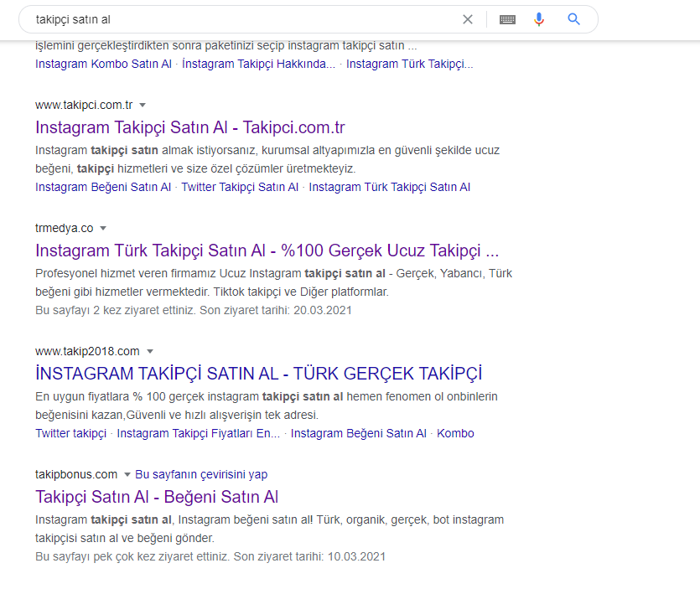
Task: Click the www.takip2018.com URL text
Action: pyautogui.click(x=87, y=351)
